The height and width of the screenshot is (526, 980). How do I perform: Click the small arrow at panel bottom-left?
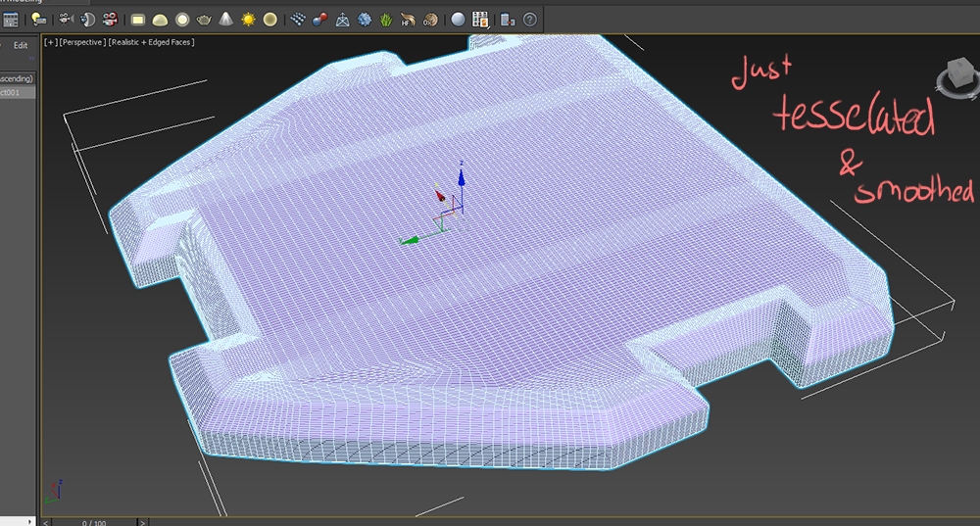29,521
